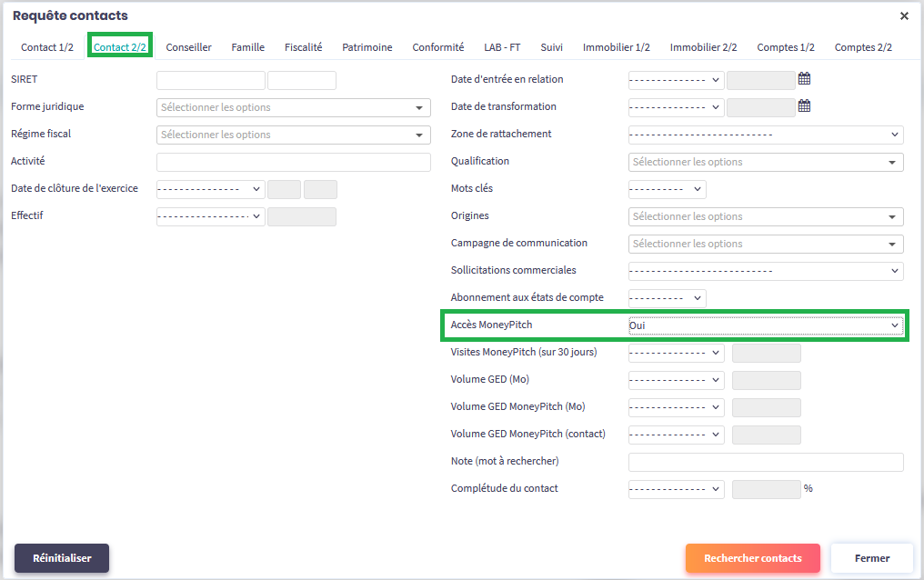Open the Régime fiscal options list
This screenshot has height=580, width=924.
coord(293,135)
